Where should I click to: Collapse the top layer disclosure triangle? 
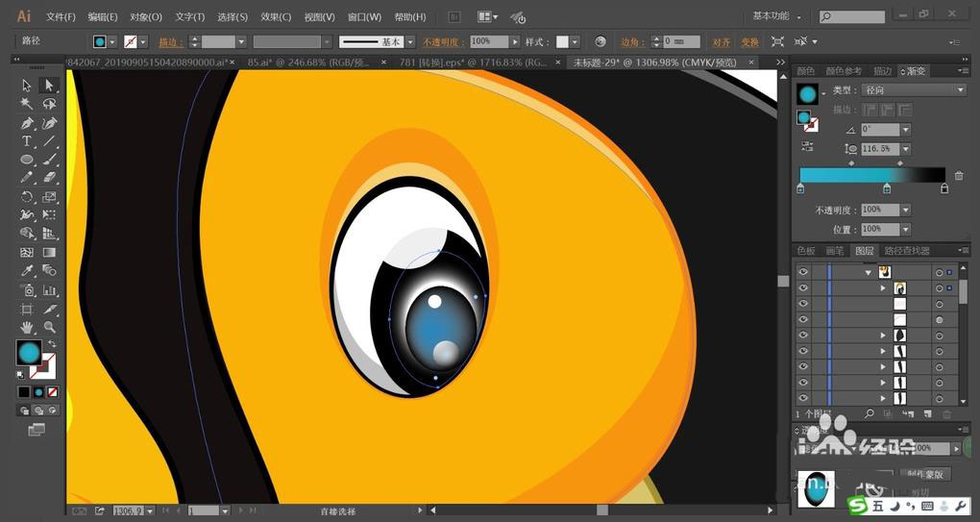pyautogui.click(x=869, y=273)
